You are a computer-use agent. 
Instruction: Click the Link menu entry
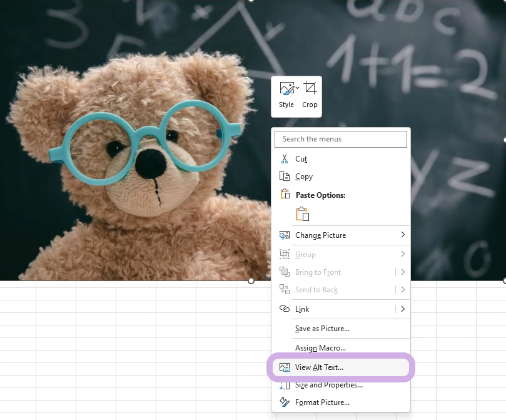point(302,309)
